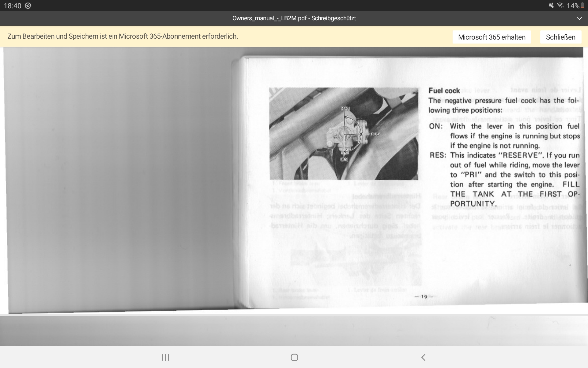Dismiss the banner with Schließen

(x=560, y=37)
